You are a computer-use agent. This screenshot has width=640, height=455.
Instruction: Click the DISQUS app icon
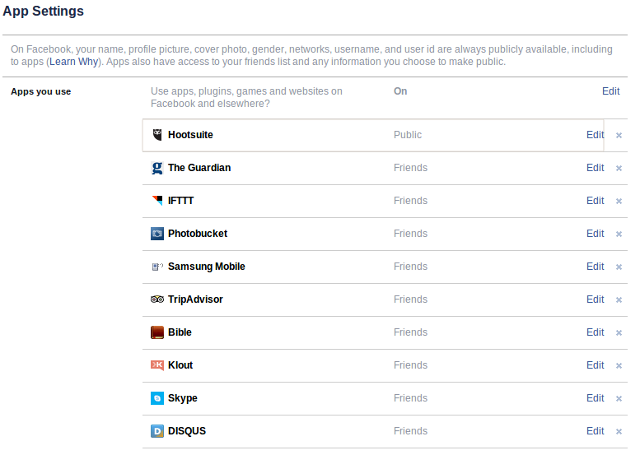point(157,432)
